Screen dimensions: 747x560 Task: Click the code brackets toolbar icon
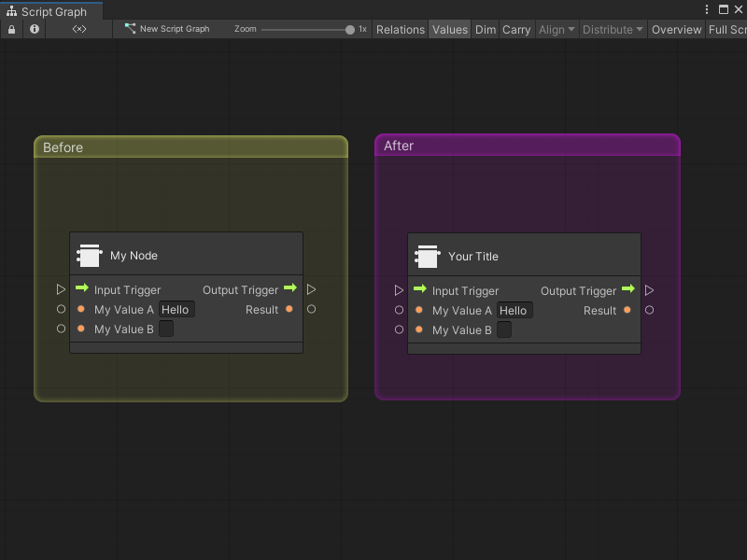(79, 30)
